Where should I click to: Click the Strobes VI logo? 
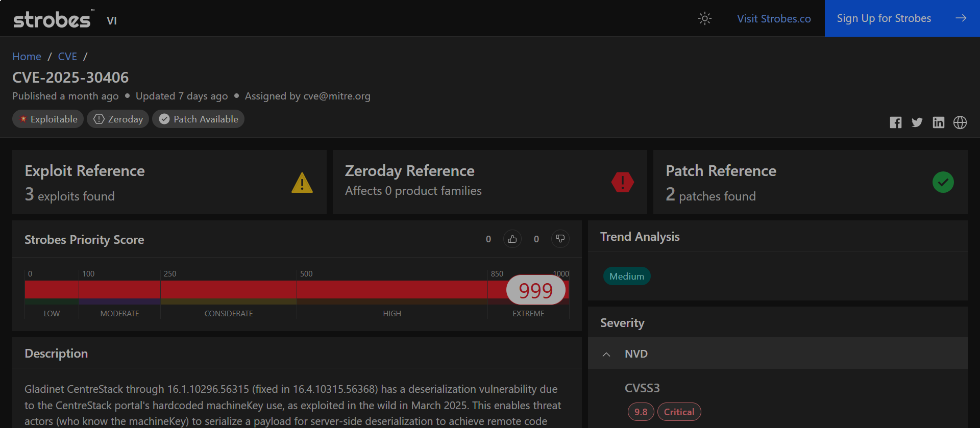pyautogui.click(x=65, y=19)
